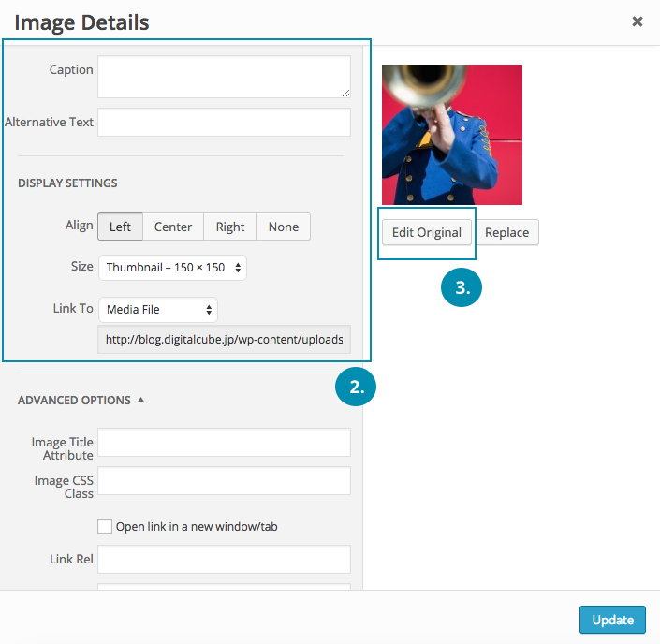Set alignment to None

283,227
